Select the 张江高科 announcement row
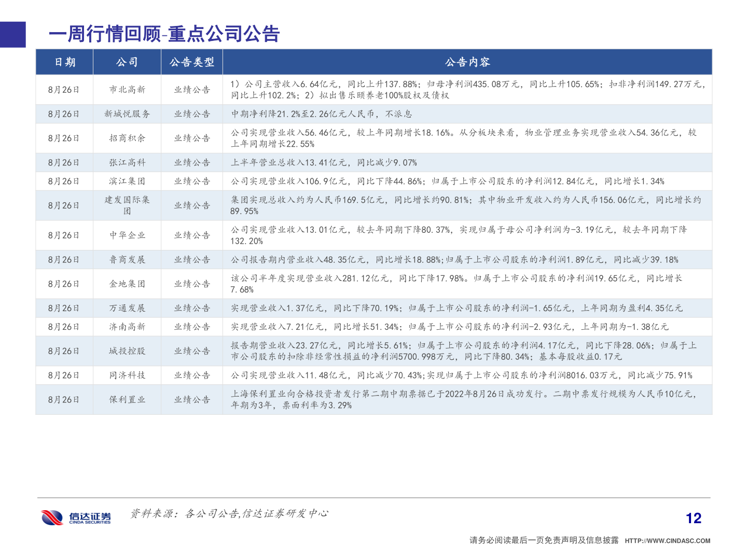 [x=127, y=162]
